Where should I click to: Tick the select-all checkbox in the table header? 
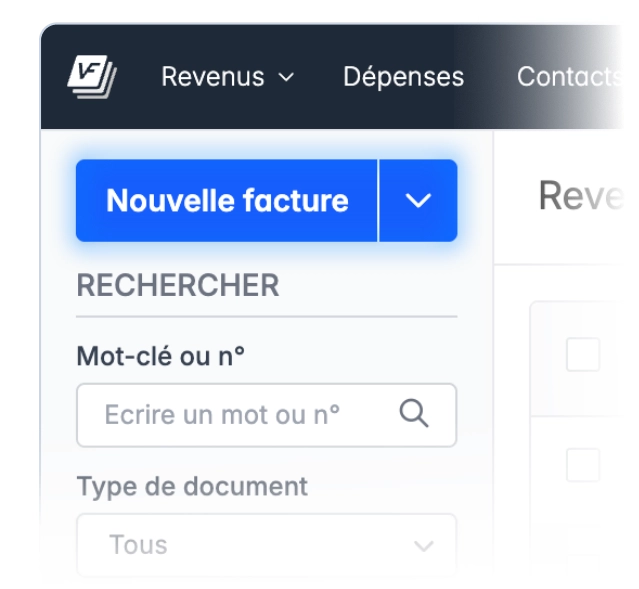tap(583, 354)
